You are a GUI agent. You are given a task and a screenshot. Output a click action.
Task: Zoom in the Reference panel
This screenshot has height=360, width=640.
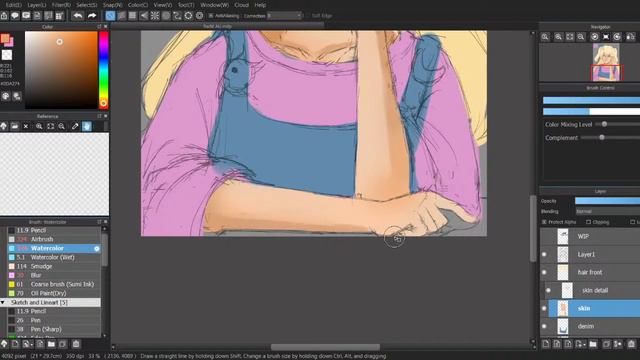coord(39,126)
